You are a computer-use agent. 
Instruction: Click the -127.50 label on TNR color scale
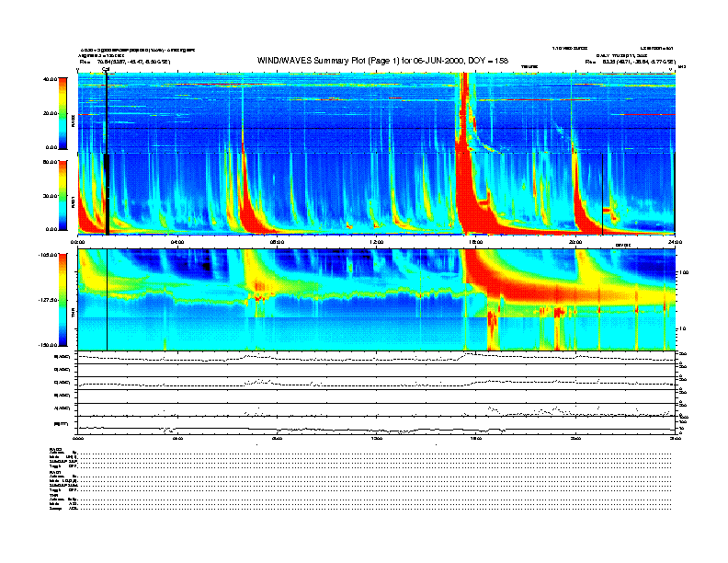(49, 300)
